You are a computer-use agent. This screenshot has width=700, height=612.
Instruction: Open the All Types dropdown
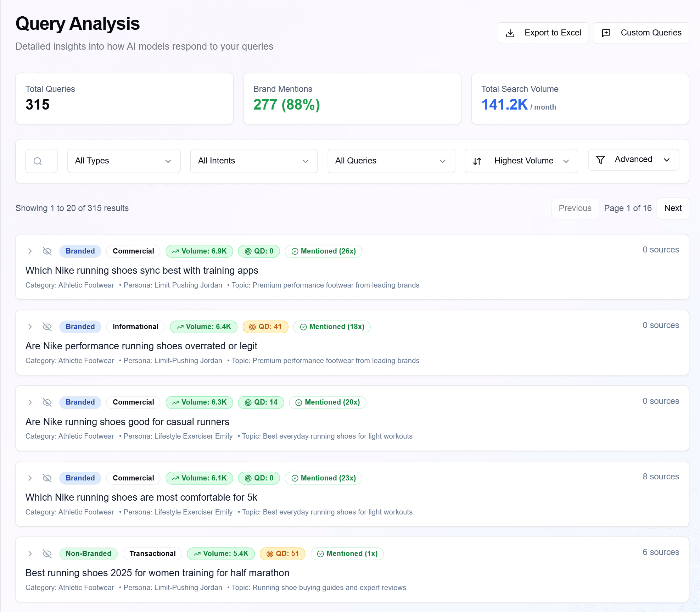[124, 161]
